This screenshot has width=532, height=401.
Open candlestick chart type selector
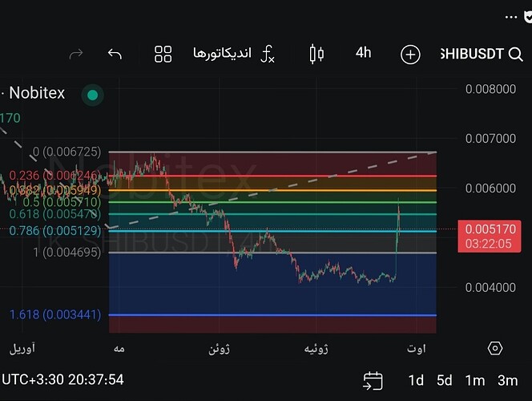pos(316,54)
